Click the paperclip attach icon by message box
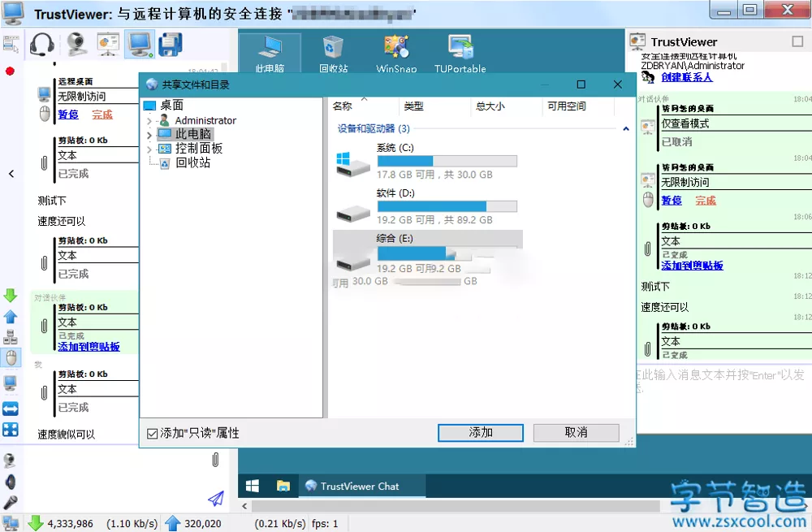 click(x=215, y=460)
